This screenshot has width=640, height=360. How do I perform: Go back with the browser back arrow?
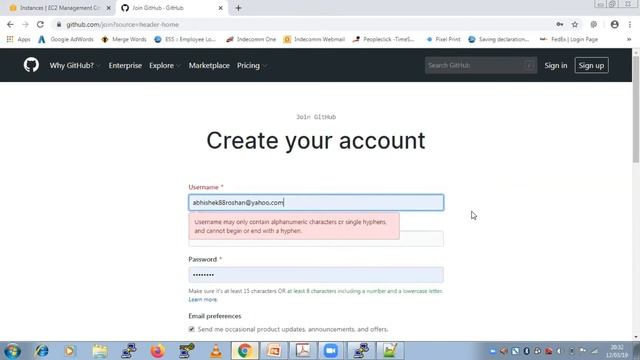(10, 24)
